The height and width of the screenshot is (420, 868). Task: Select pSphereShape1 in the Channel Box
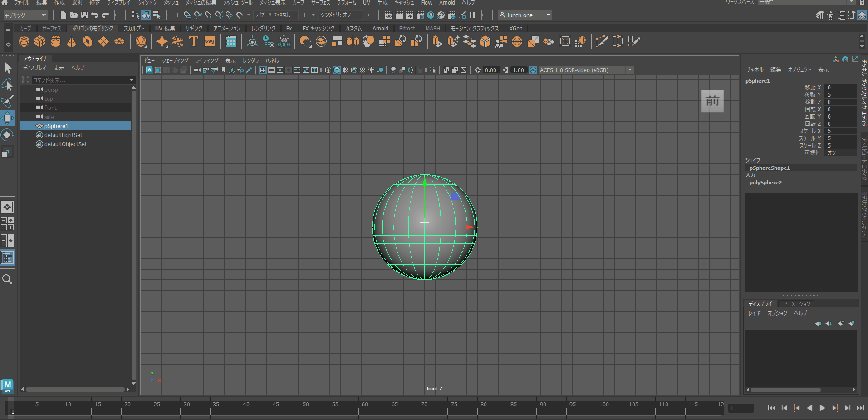(770, 168)
